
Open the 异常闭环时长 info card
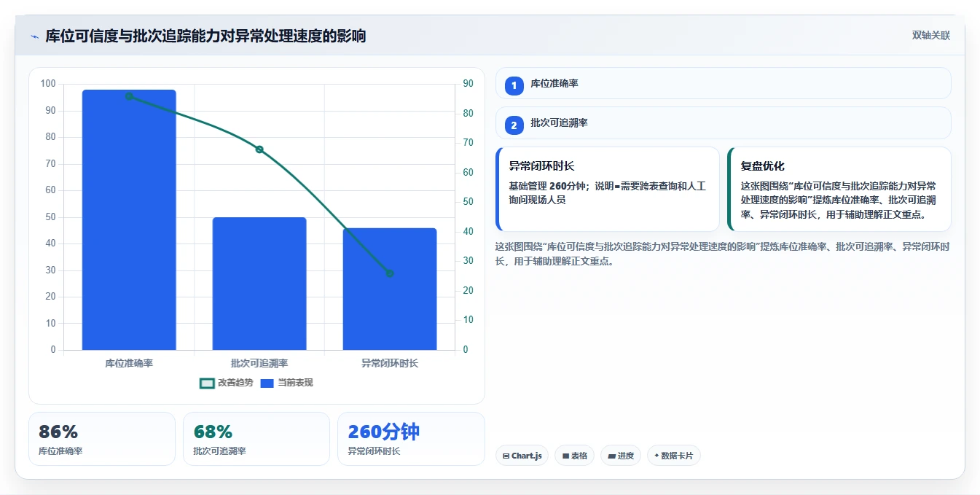click(608, 189)
